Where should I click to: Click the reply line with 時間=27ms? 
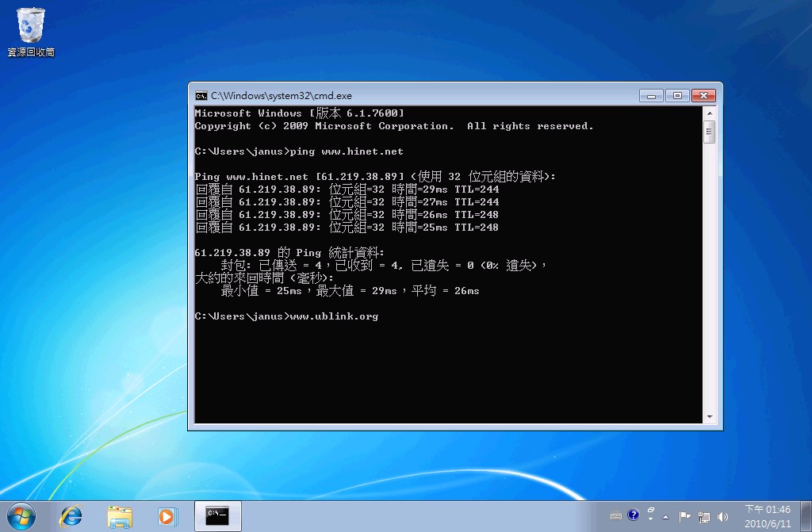(347, 202)
